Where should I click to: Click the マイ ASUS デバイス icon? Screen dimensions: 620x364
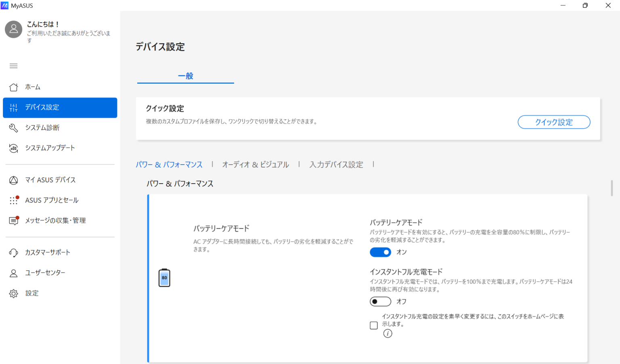[x=14, y=180]
